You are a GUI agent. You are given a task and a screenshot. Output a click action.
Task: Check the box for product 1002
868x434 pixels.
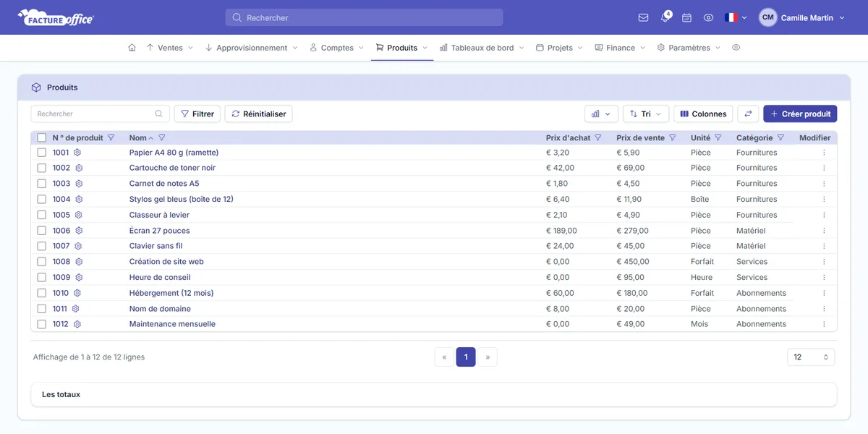pos(42,168)
